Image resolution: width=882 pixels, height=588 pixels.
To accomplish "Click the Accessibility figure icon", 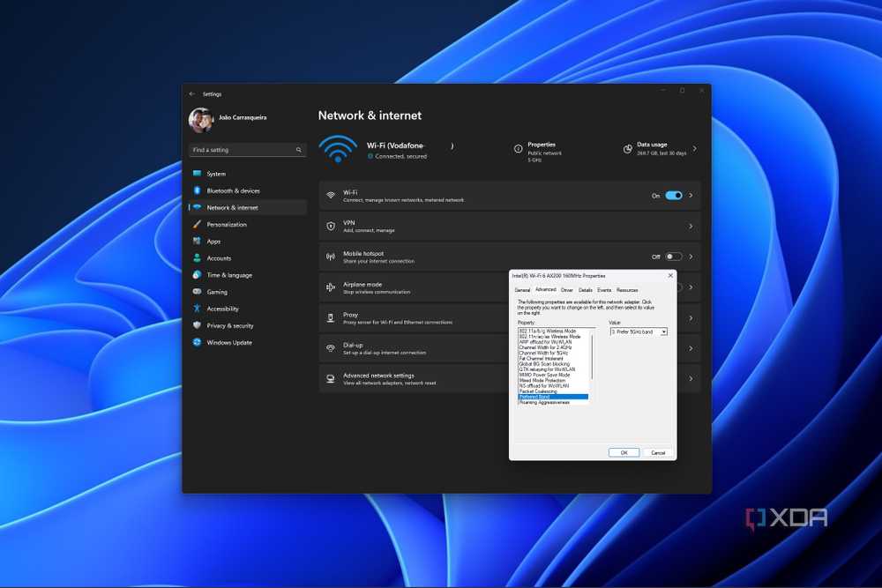I will 197,309.
